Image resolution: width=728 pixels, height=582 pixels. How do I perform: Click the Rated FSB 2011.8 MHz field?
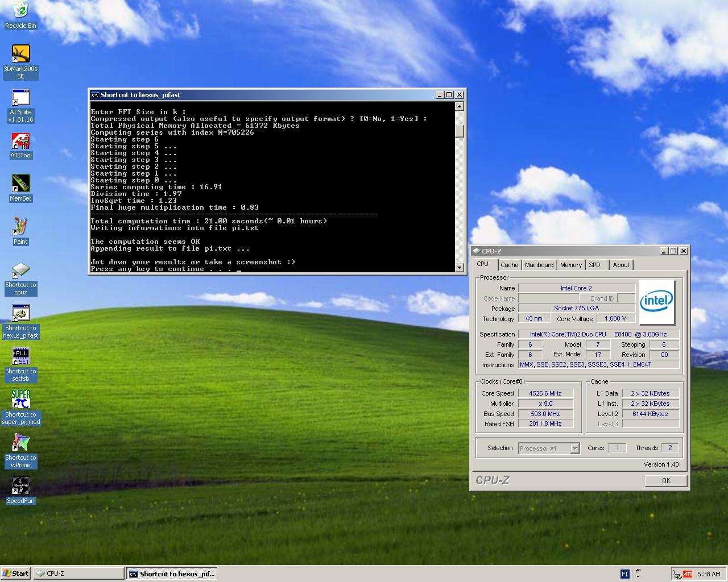[x=545, y=424]
